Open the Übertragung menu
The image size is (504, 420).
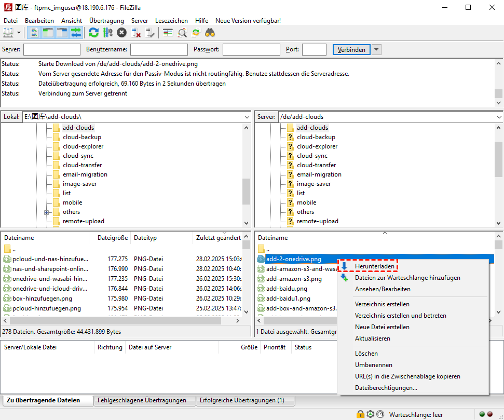[106, 20]
